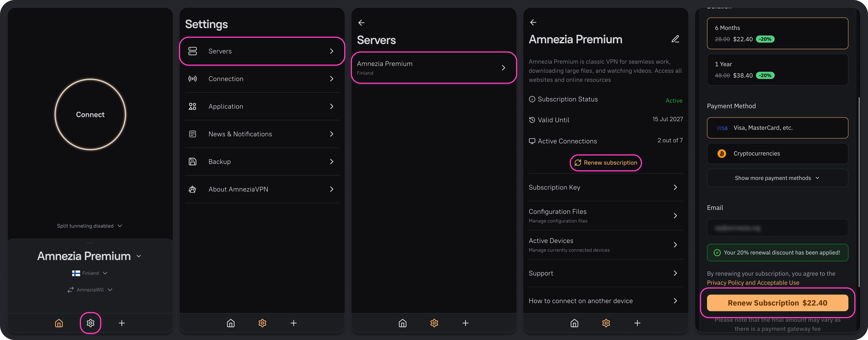Expand Amnezia Premium server dropdown on home
868x340 pixels.
(x=90, y=256)
